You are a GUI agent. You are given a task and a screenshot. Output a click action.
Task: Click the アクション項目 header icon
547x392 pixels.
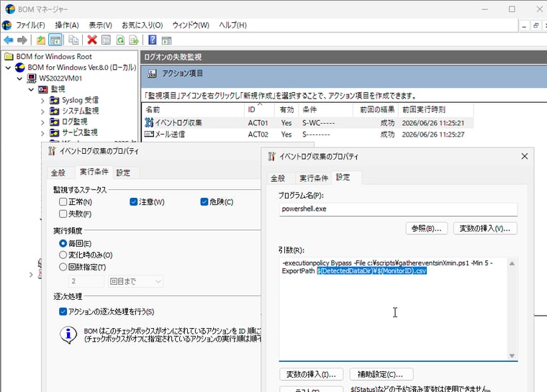coord(152,73)
